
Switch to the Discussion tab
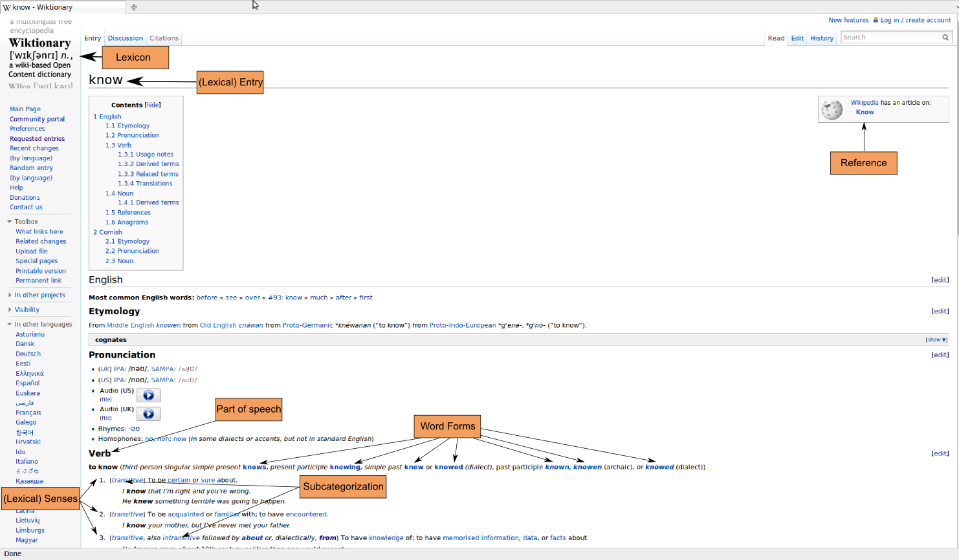click(x=126, y=38)
